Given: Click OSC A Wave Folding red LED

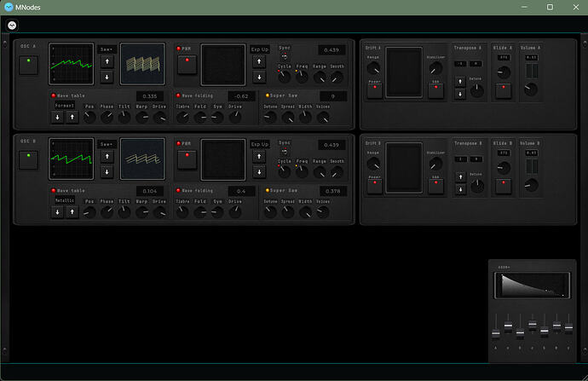Looking at the screenshot, I should click(178, 95).
